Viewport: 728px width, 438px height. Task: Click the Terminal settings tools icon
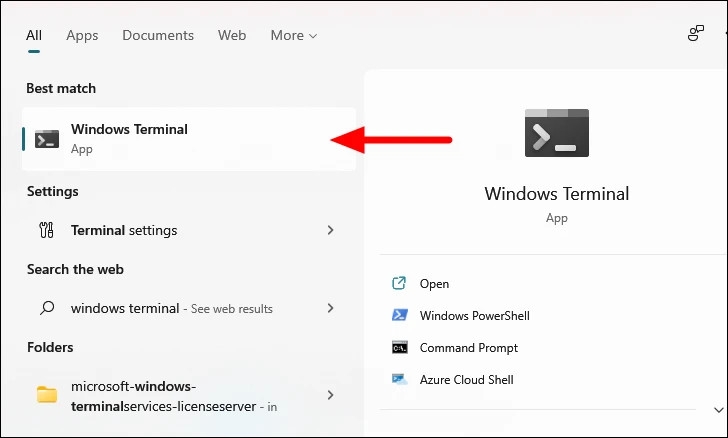[x=46, y=230]
